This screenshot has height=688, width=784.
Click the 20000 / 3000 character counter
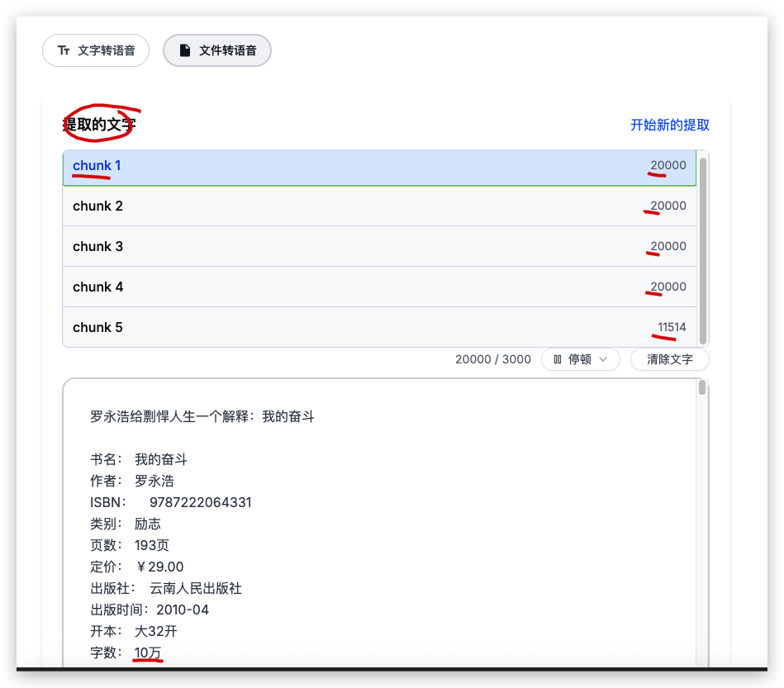493,359
